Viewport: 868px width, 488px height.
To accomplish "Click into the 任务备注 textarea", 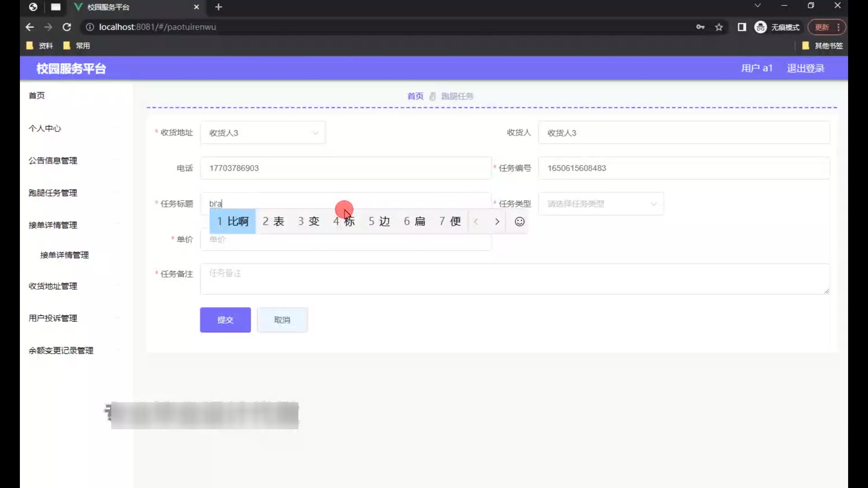I will [514, 279].
